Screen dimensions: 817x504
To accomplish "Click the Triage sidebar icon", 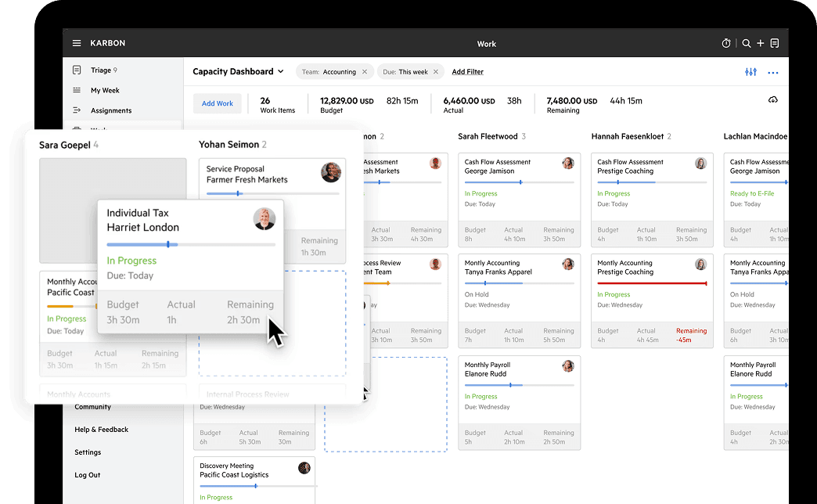I will pos(77,70).
